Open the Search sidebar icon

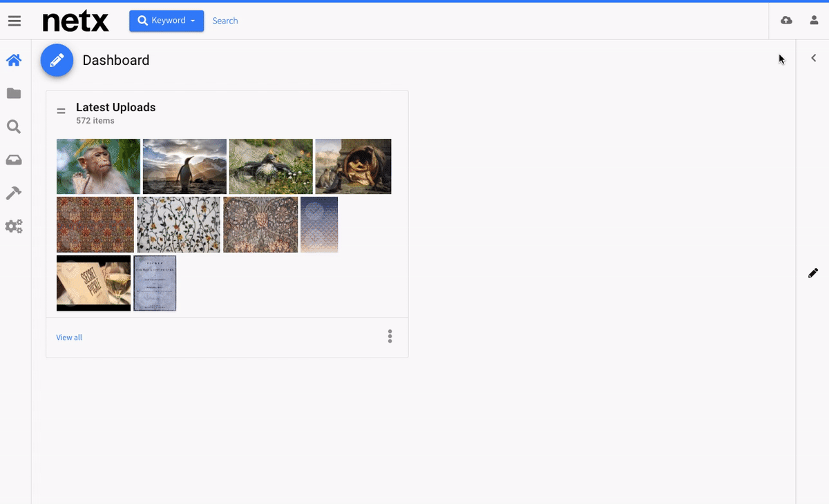(x=14, y=127)
